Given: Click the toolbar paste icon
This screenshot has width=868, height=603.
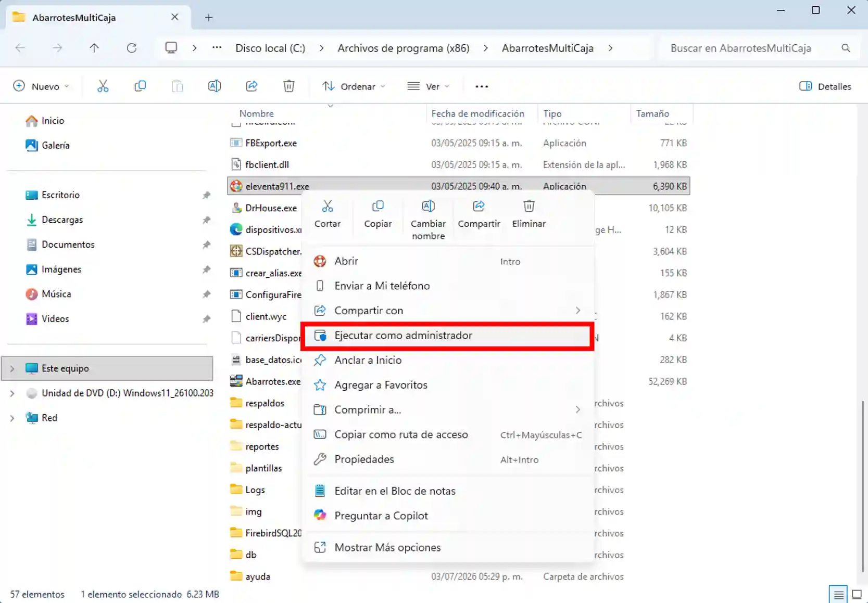Looking at the screenshot, I should 178,86.
